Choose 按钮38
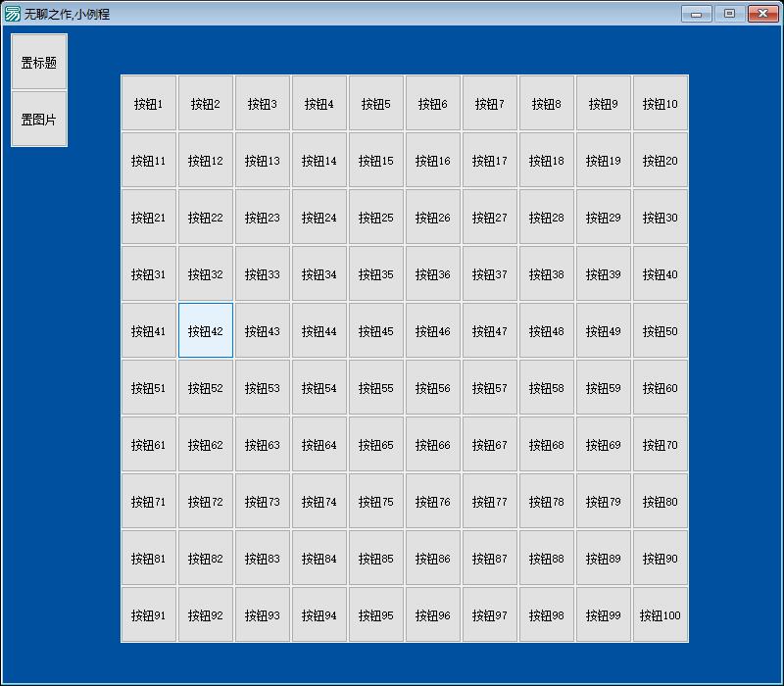Image resolution: width=784 pixels, height=686 pixels. (x=547, y=273)
